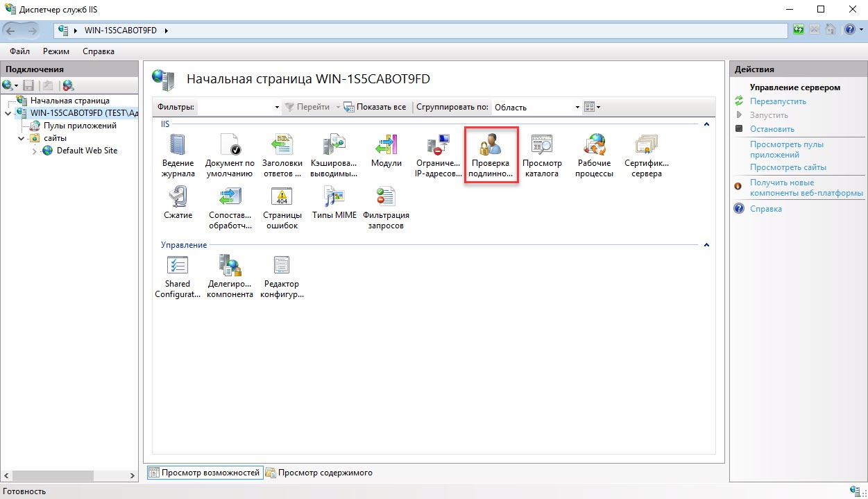Screen dimensions: 868x499
Task: Click the create-connection globe icon in Подключения
Action: pos(8,85)
